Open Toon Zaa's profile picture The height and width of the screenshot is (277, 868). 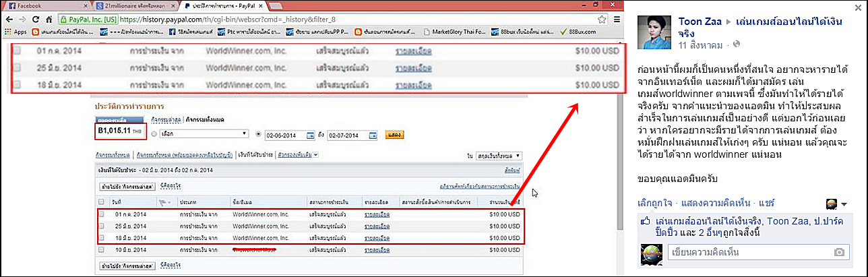(656, 31)
